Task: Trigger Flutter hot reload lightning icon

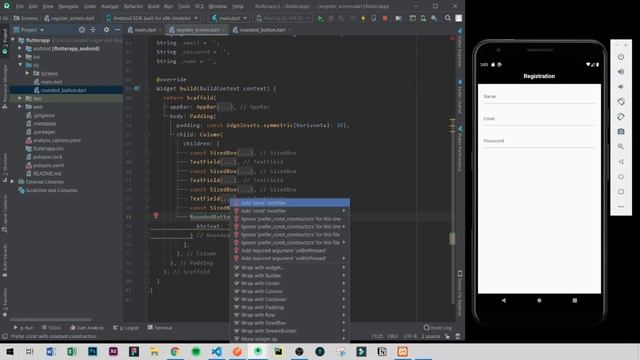Action: coord(363,18)
